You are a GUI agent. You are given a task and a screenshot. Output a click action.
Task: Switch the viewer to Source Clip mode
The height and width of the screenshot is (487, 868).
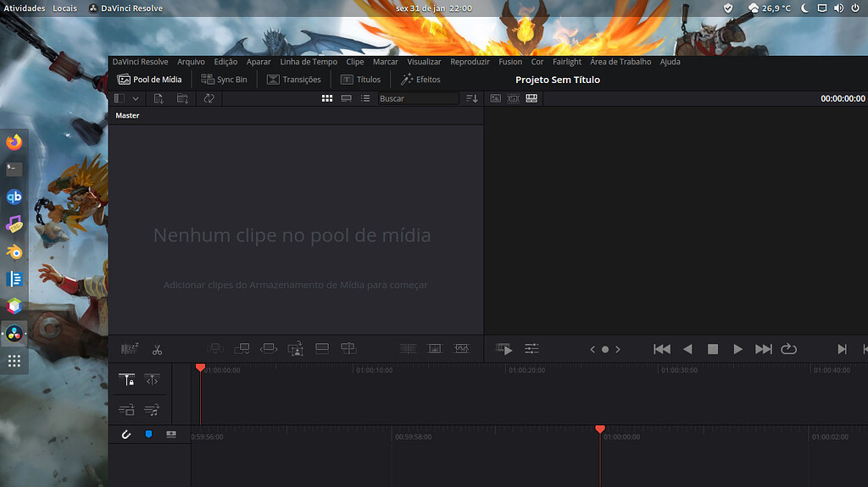click(x=495, y=98)
